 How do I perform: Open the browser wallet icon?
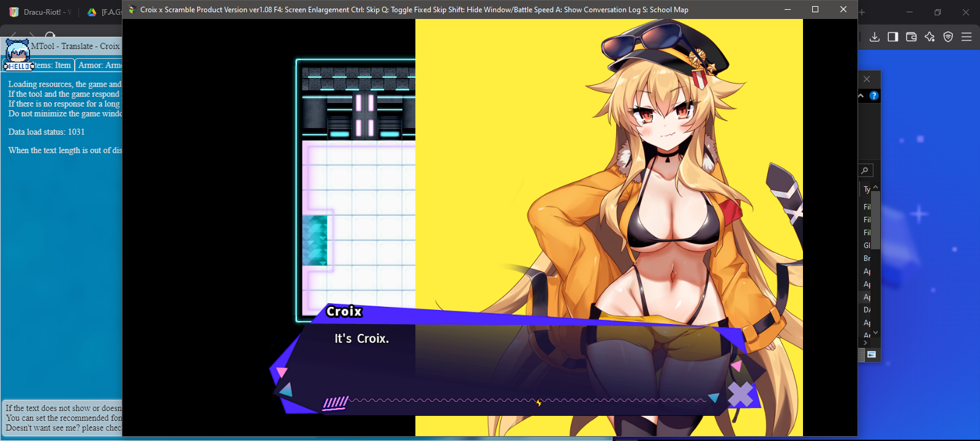point(911,37)
